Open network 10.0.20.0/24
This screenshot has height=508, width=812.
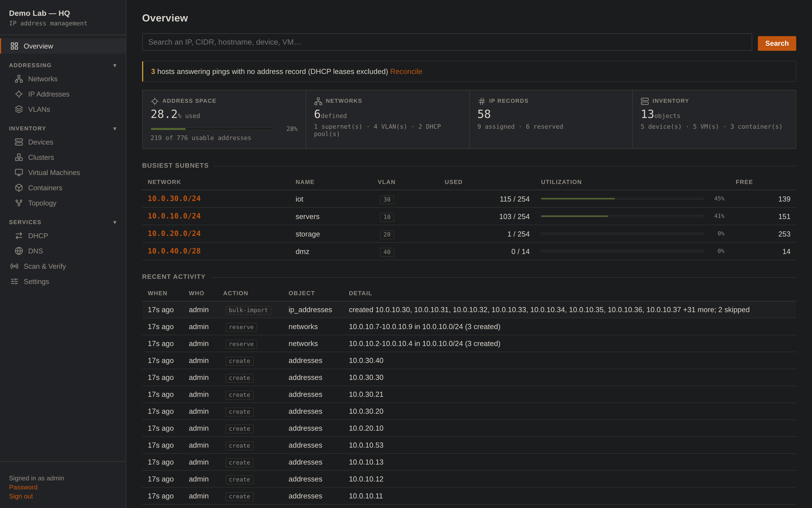point(174,233)
